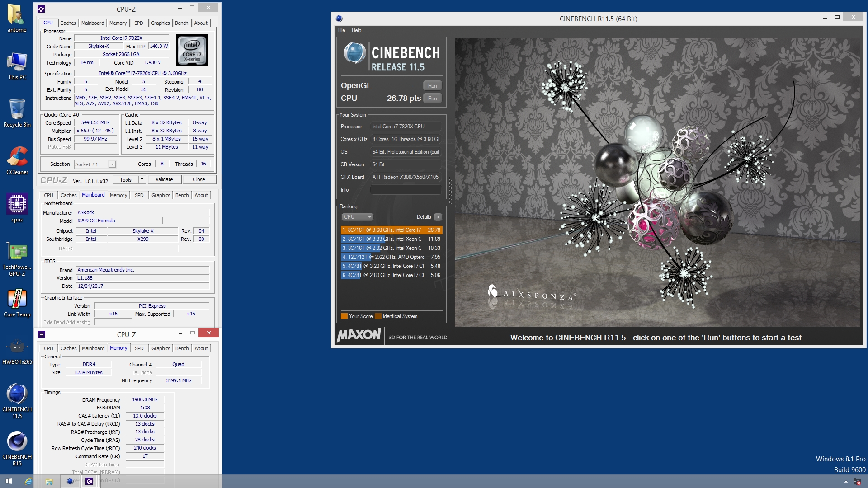The width and height of the screenshot is (868, 488).
Task: Open Internet Explorer from the taskbar
Action: tap(28, 481)
